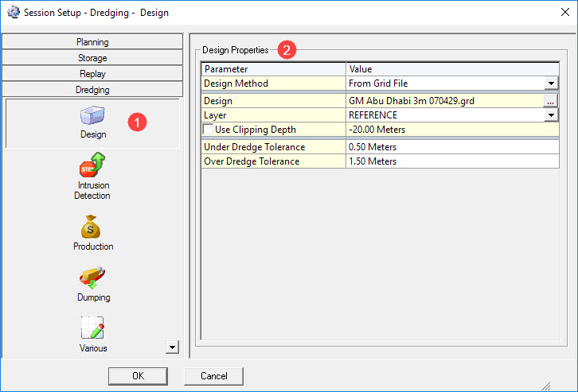The height and width of the screenshot is (392, 578).
Task: Enable the Use Clipping Depth checkbox
Action: [x=209, y=129]
